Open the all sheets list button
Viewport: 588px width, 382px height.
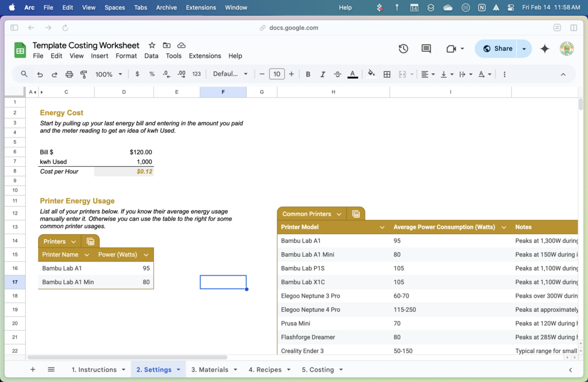click(51, 370)
